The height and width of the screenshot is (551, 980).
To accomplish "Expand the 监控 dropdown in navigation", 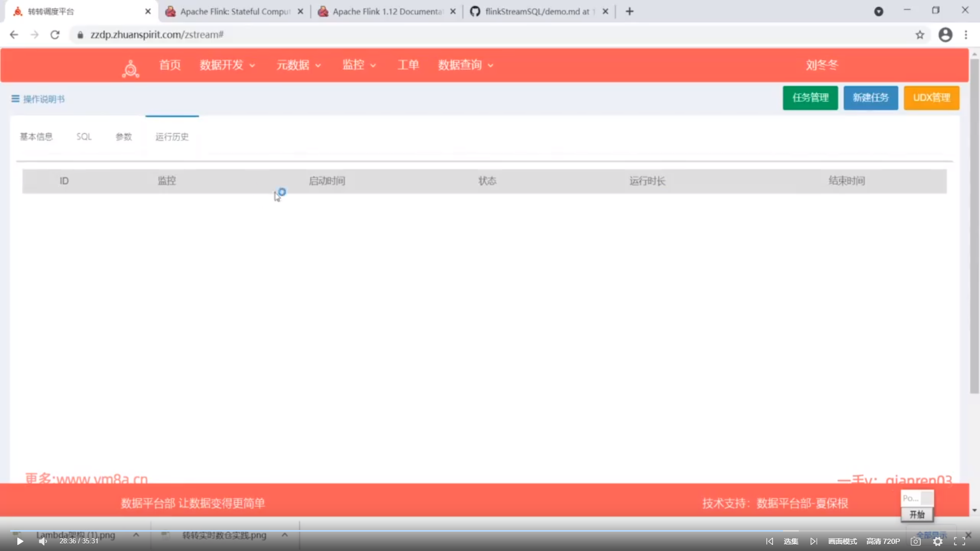I will pyautogui.click(x=359, y=65).
